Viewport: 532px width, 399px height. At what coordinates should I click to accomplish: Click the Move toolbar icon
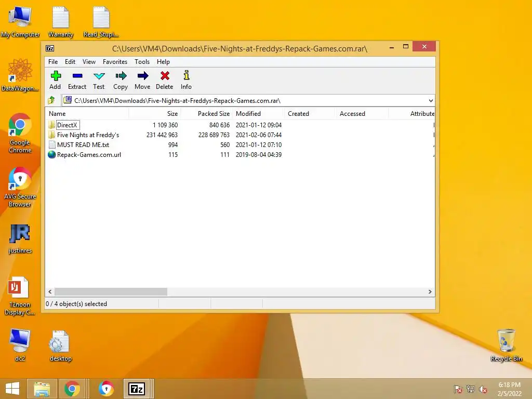pyautogui.click(x=143, y=76)
